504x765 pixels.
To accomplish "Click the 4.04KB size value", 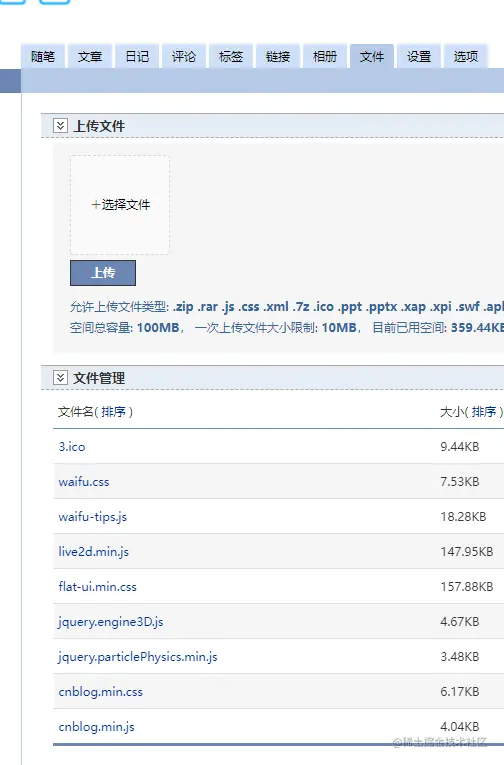I will [460, 727].
